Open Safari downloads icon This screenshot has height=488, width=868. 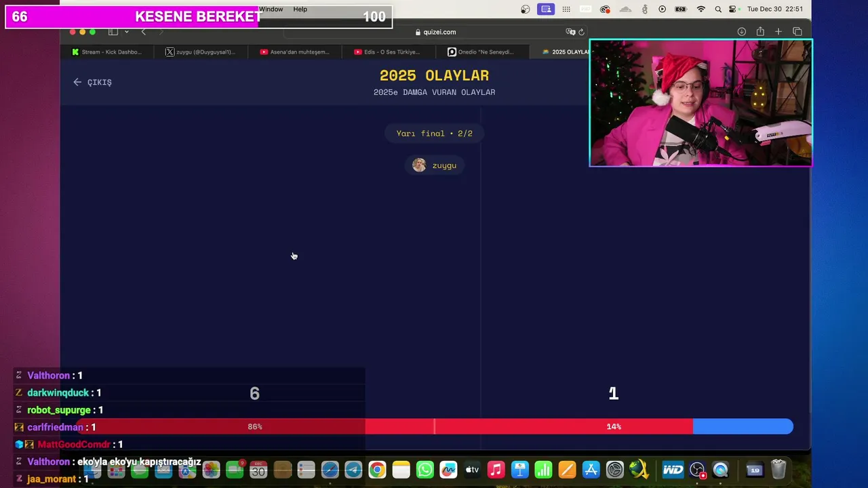(742, 32)
